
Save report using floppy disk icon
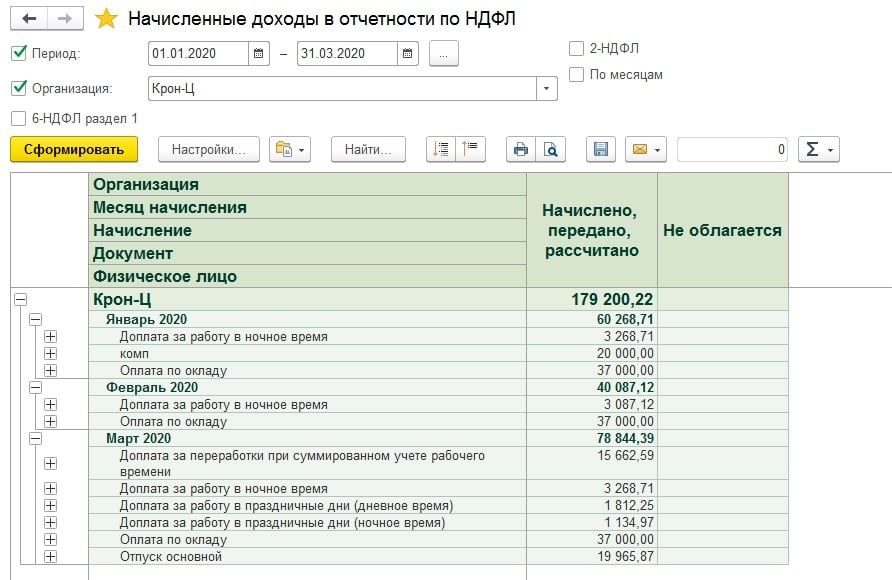601,150
